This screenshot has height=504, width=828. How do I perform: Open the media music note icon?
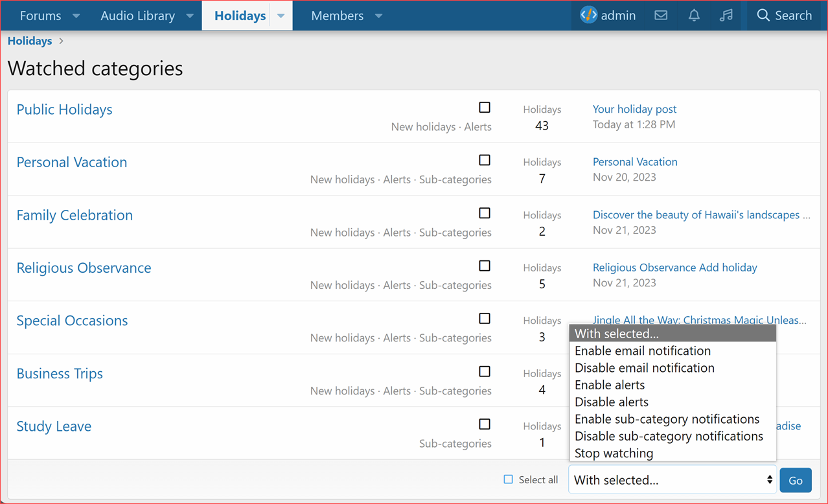(726, 15)
